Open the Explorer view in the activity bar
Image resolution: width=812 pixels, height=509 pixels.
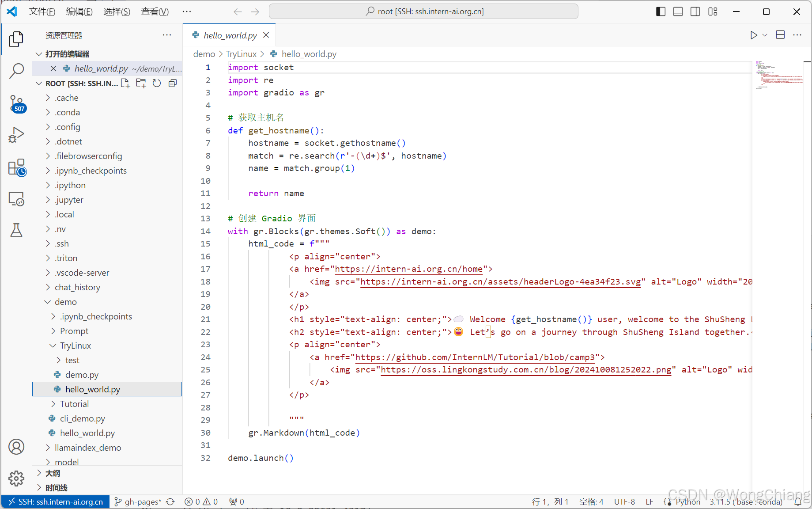point(16,39)
